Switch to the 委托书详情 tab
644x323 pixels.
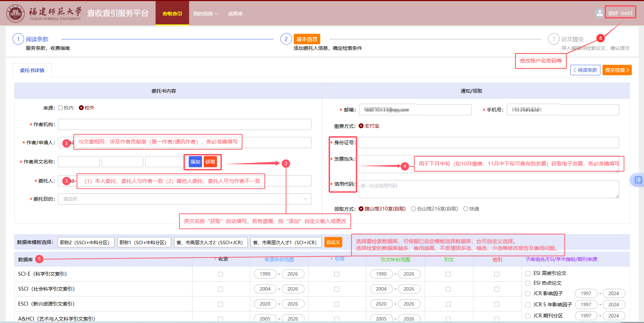pyautogui.click(x=32, y=70)
